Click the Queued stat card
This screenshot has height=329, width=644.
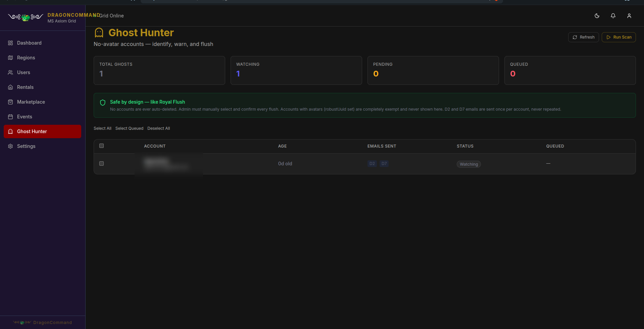(x=570, y=70)
